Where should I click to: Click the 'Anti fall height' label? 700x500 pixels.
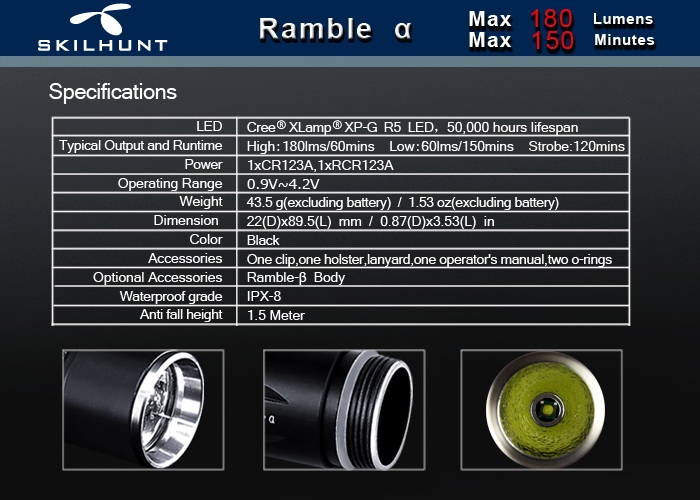[181, 315]
